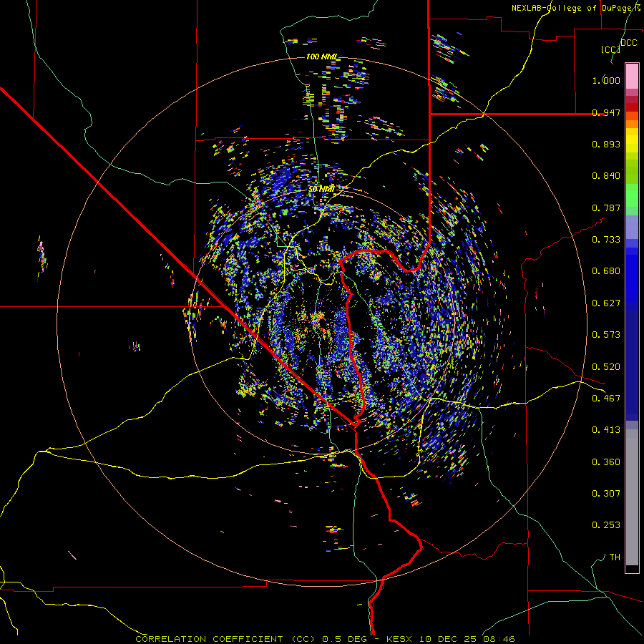Click the KESX station identifier

[x=401, y=639]
